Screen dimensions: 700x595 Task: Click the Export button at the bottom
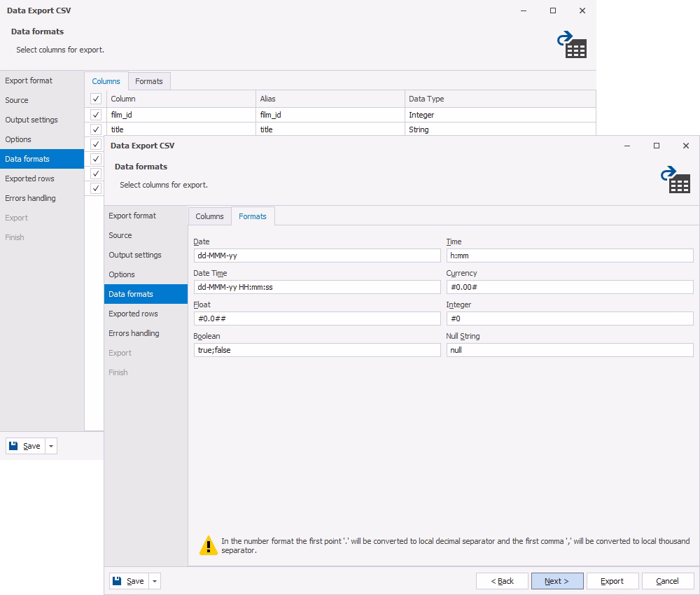[x=612, y=581]
